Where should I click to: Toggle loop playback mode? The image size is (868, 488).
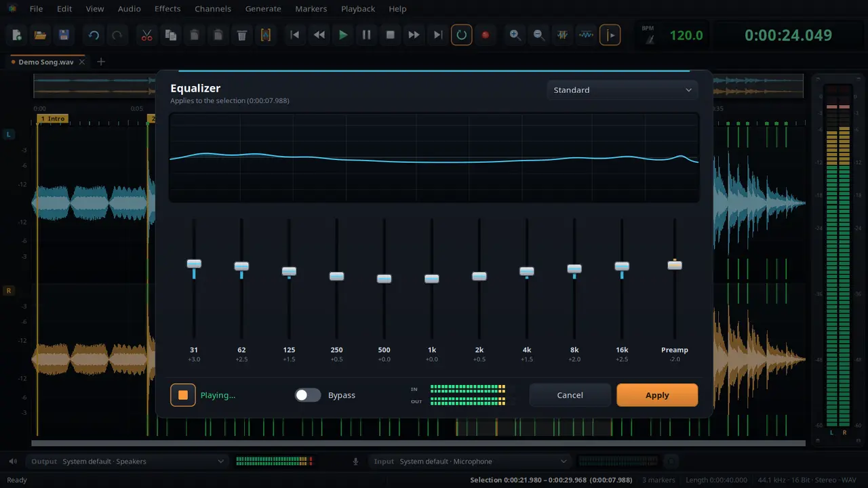(462, 35)
